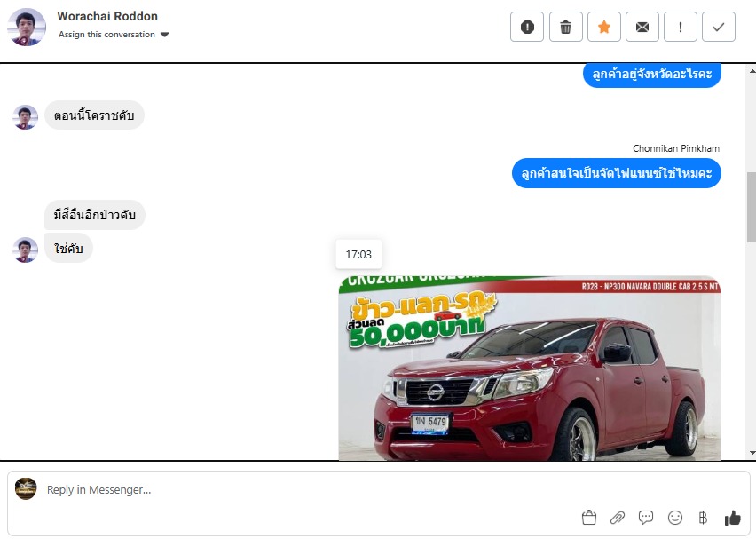Attach a file with paperclip icon
This screenshot has width=756, height=539.
coord(618,518)
